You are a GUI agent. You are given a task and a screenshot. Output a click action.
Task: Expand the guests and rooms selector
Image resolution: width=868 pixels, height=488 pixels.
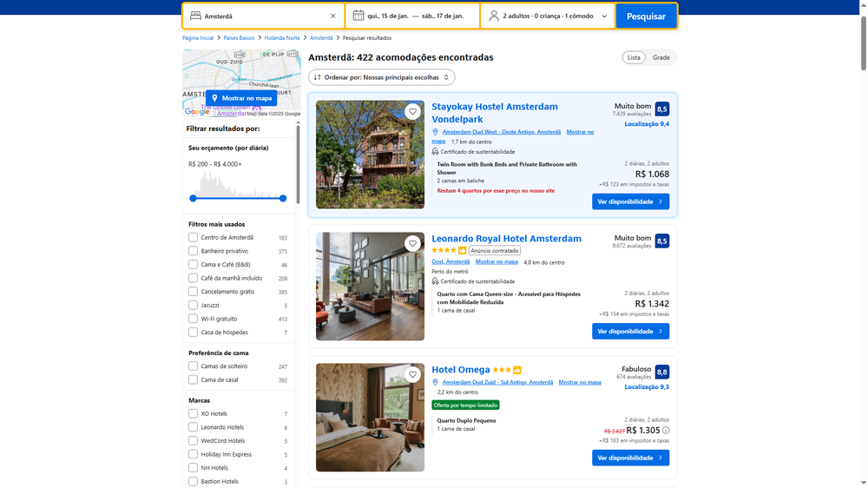click(x=547, y=16)
